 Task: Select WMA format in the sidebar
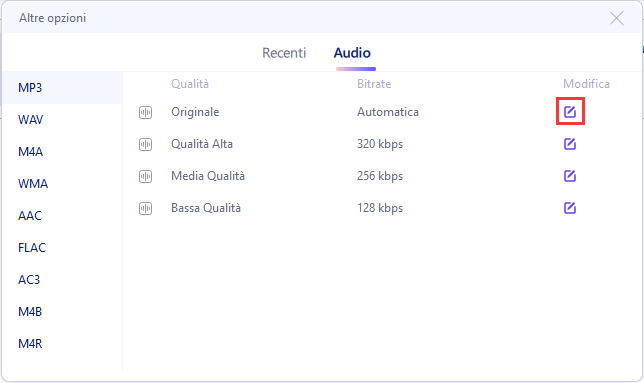tap(62, 183)
